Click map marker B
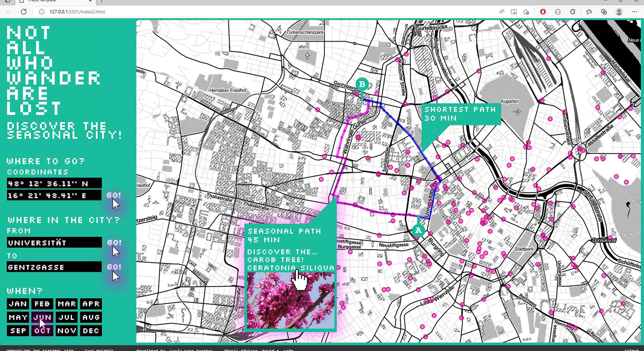This screenshot has height=351, width=644. click(362, 84)
